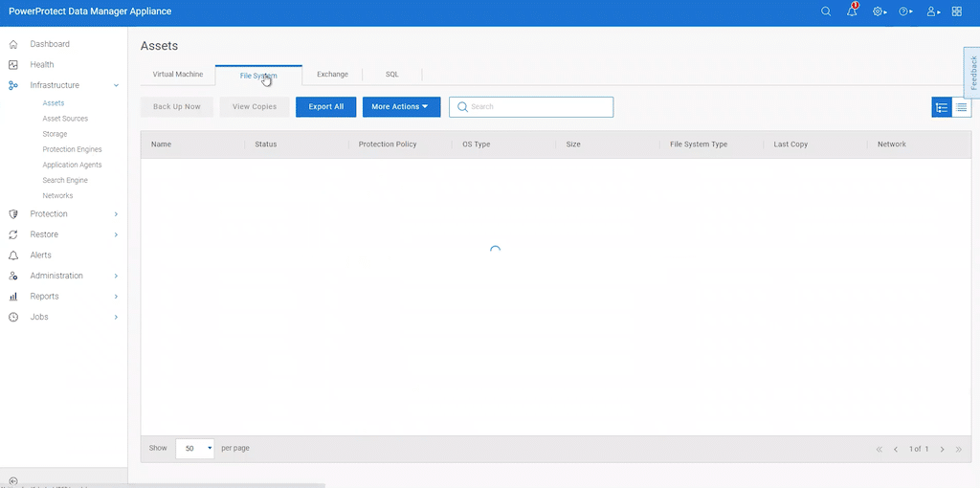This screenshot has height=488, width=980.
Task: Open Networks under Infrastructure
Action: [x=57, y=196]
